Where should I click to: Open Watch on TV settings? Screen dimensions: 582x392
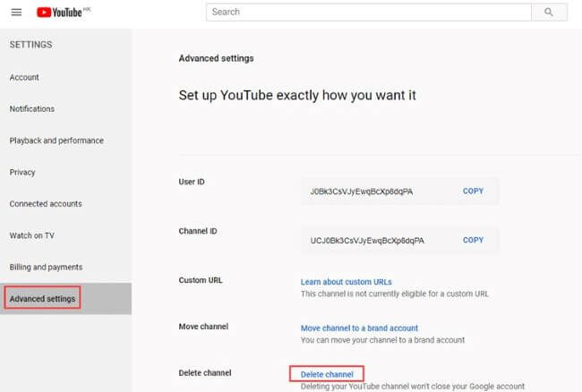coord(32,235)
